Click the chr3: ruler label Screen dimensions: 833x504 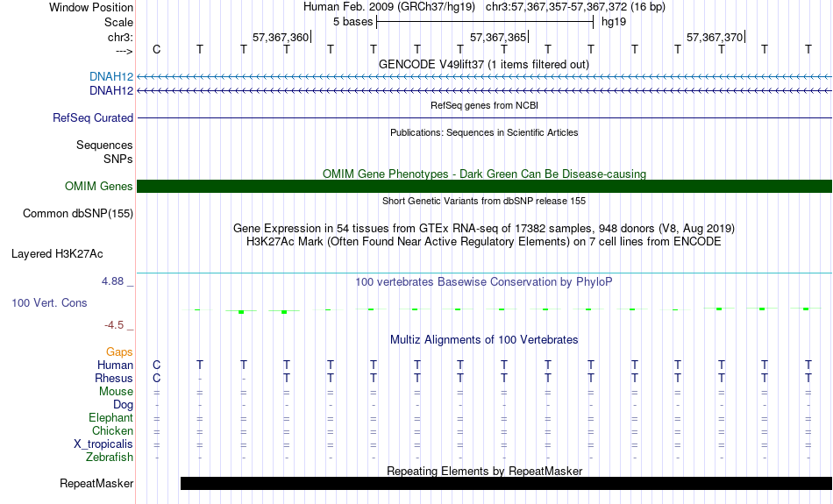pos(120,37)
